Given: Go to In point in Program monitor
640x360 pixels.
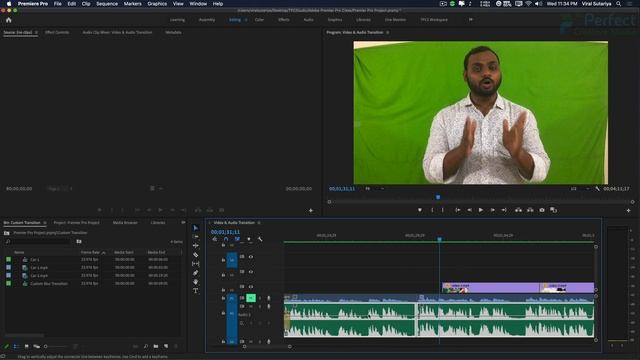Looking at the screenshot, I should click(x=458, y=210).
